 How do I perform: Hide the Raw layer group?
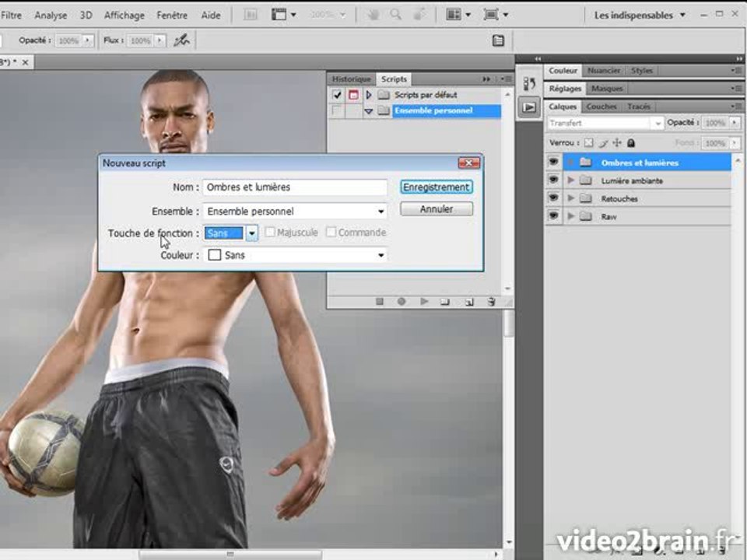pyautogui.click(x=553, y=216)
